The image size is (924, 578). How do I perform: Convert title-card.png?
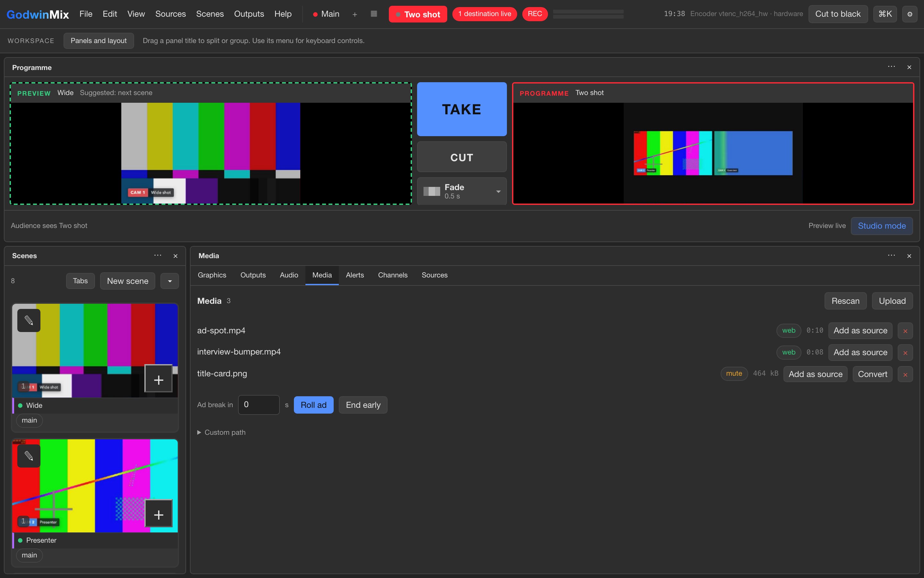point(872,374)
